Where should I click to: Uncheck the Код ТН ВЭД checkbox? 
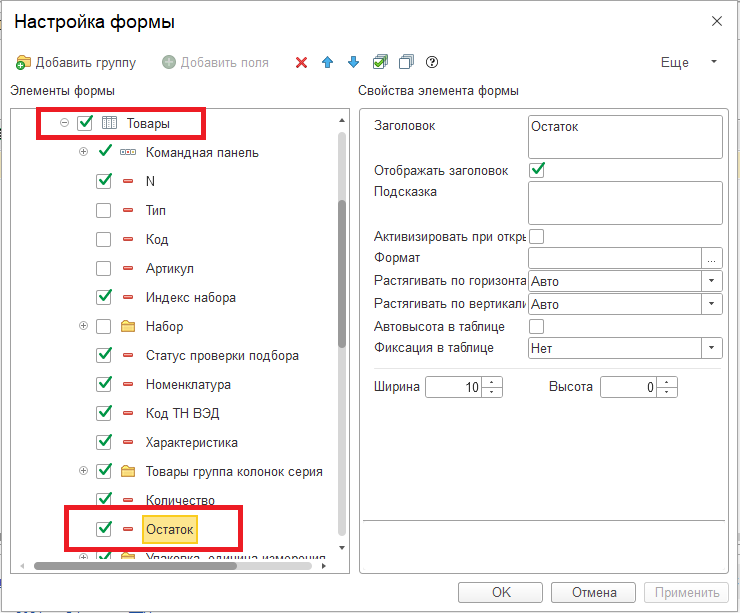[x=104, y=412]
